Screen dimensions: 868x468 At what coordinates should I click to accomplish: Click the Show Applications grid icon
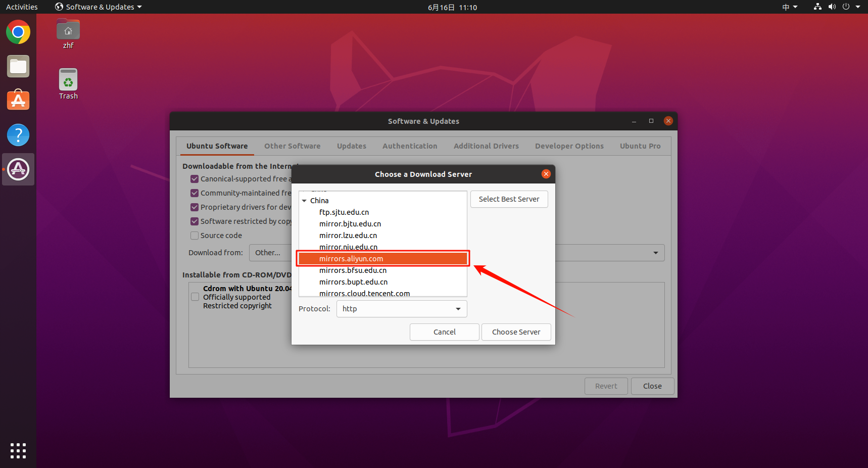pos(18,450)
